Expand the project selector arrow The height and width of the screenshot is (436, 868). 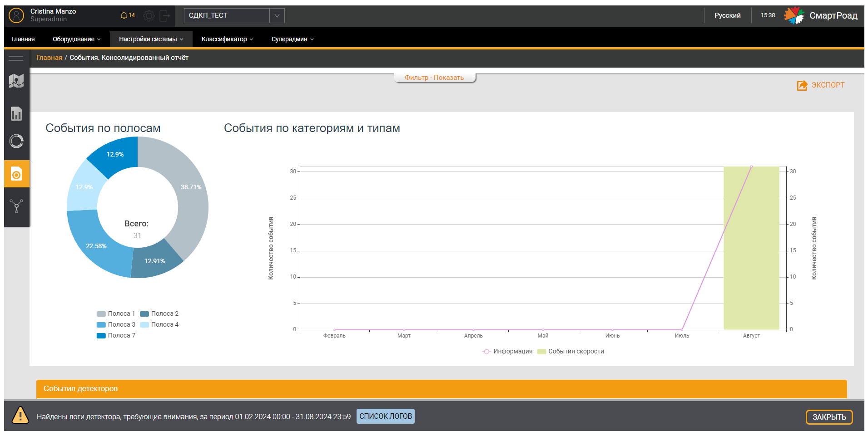coord(277,15)
